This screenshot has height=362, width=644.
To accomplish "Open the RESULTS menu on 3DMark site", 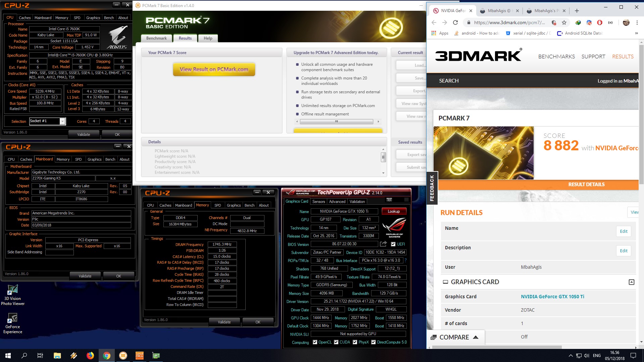I will click(x=623, y=57).
